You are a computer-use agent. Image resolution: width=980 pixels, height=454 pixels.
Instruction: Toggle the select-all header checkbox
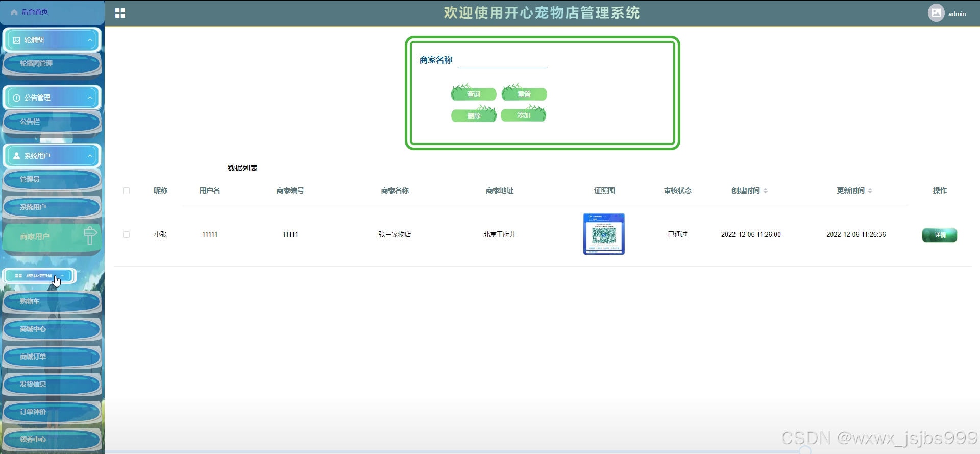126,190
